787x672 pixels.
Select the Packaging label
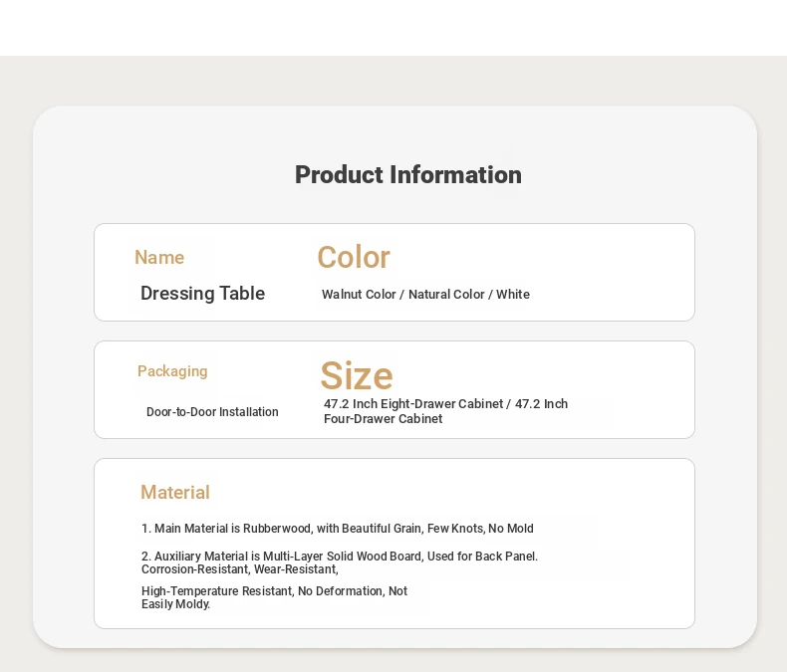click(x=172, y=371)
